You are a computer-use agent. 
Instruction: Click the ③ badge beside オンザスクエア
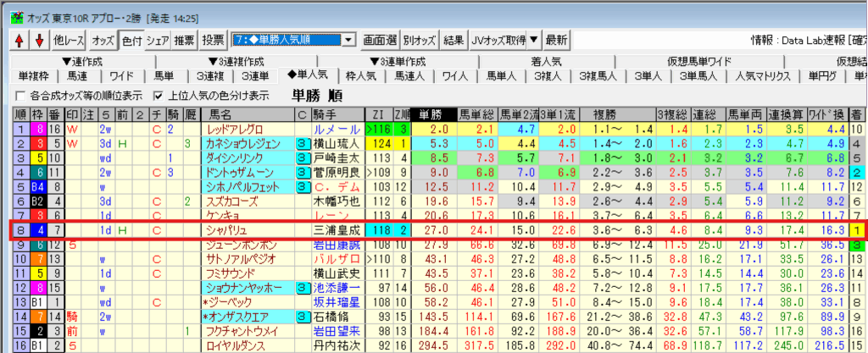click(x=302, y=317)
